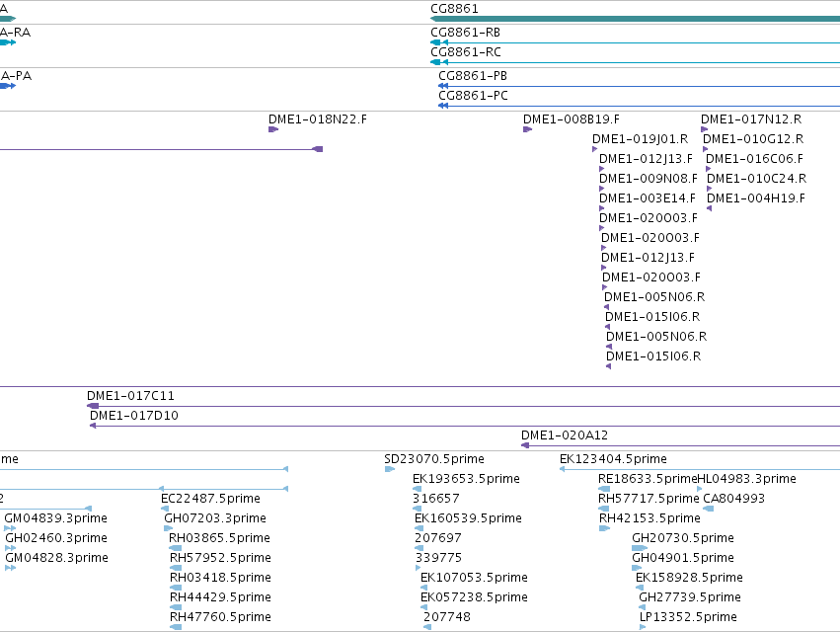840x632 pixels.
Task: Click the RE18633.5prime EST arrow
Action: click(604, 489)
